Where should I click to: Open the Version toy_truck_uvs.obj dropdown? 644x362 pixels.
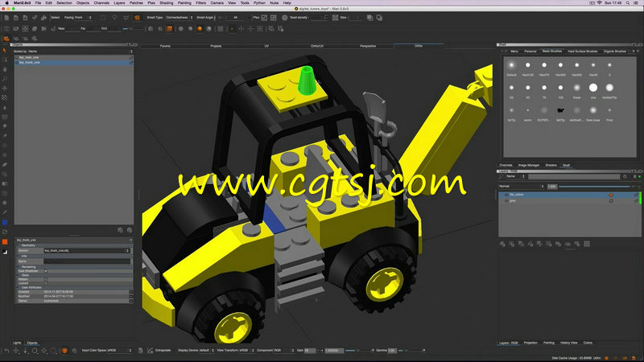click(x=87, y=250)
